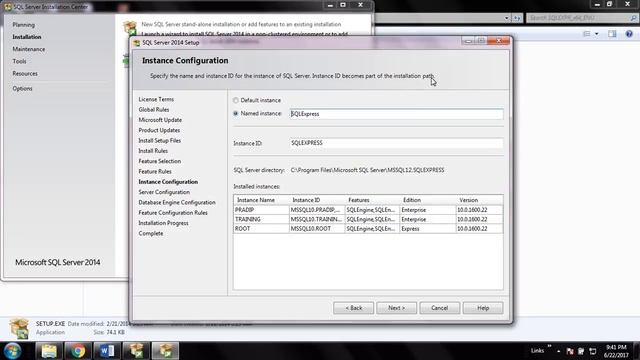This screenshot has width=640, height=360.
Task: Click the Explorer search magnifier icon
Action: tap(633, 18)
